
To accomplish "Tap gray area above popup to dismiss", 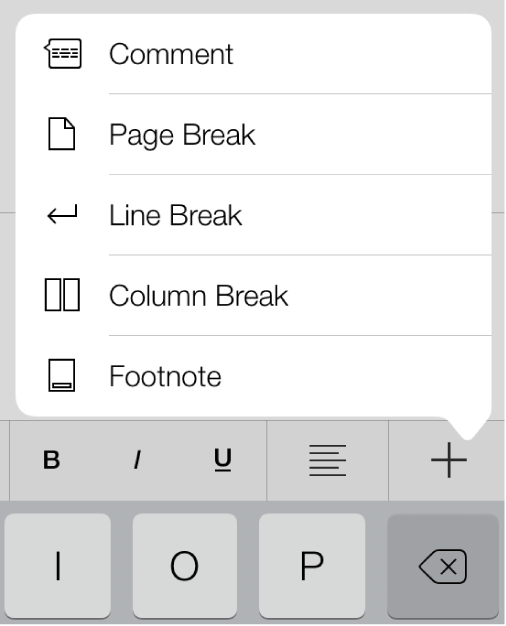I will (x=253, y=6).
